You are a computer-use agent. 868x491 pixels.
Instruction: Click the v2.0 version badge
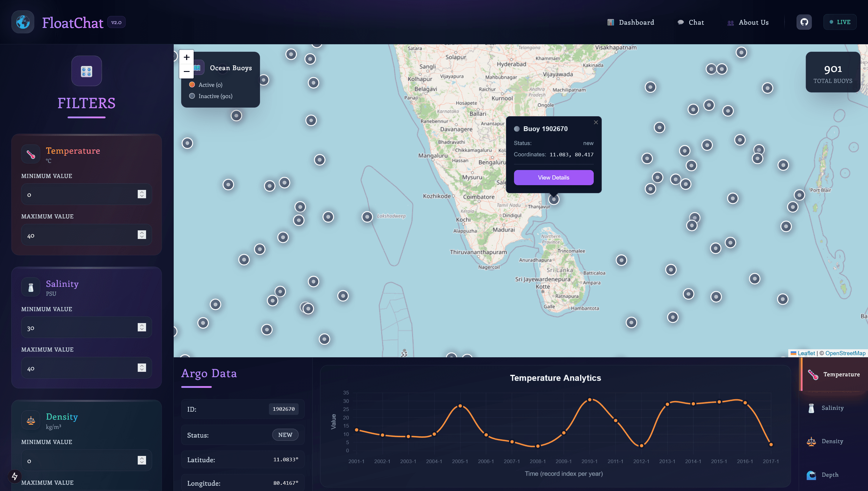116,23
